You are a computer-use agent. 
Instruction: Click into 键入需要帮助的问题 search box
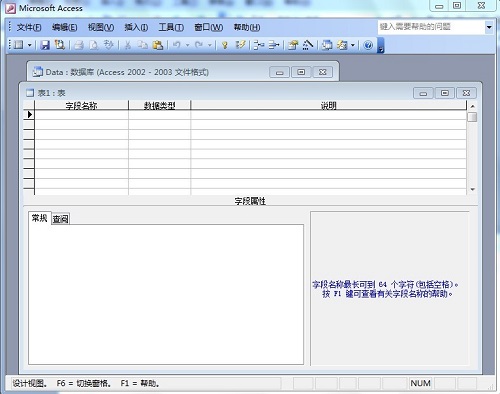pyautogui.click(x=431, y=27)
